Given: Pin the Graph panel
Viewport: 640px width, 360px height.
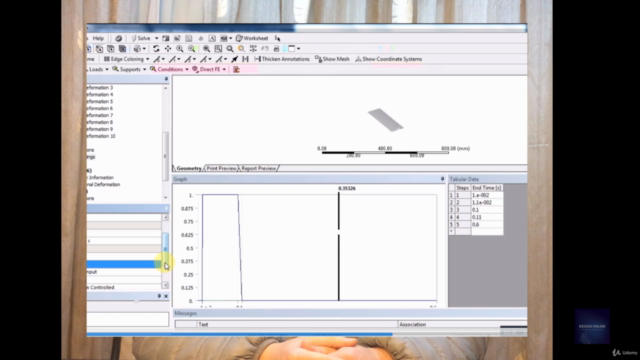Looking at the screenshot, I should coord(442,179).
